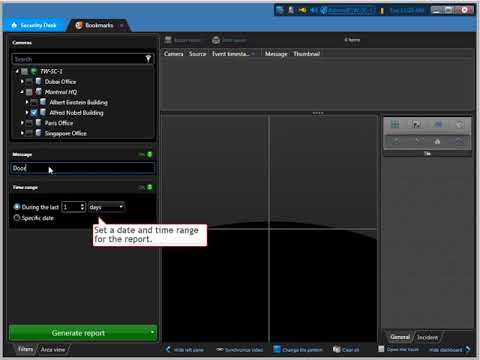Image resolution: width=480 pixels, height=360 pixels.
Task: Click the second icon in dashboard top row
Action: point(416,124)
